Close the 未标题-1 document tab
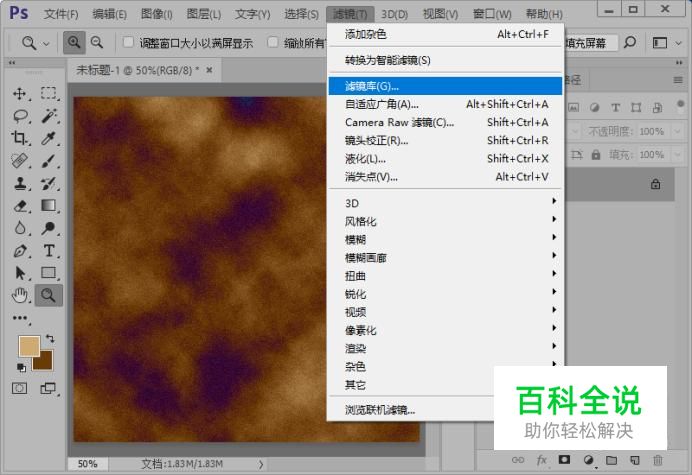The image size is (692, 475). tap(209, 70)
